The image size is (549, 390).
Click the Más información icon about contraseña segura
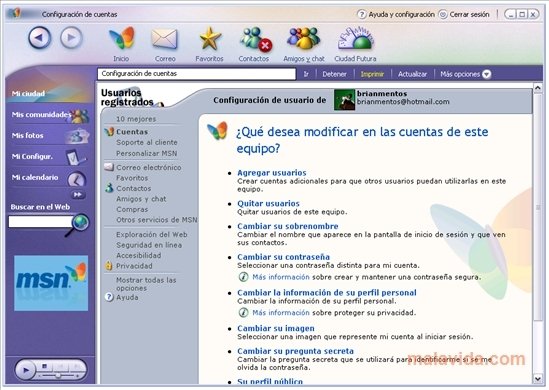click(x=243, y=277)
